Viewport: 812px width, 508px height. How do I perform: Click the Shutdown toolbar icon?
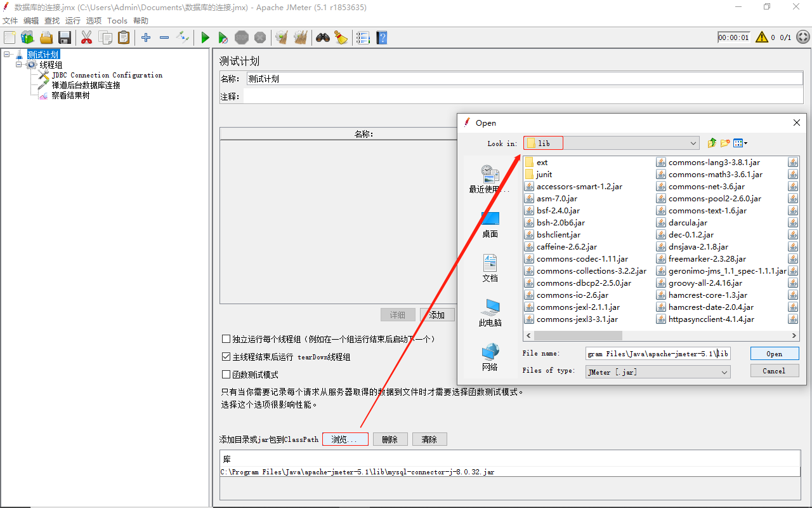260,37
